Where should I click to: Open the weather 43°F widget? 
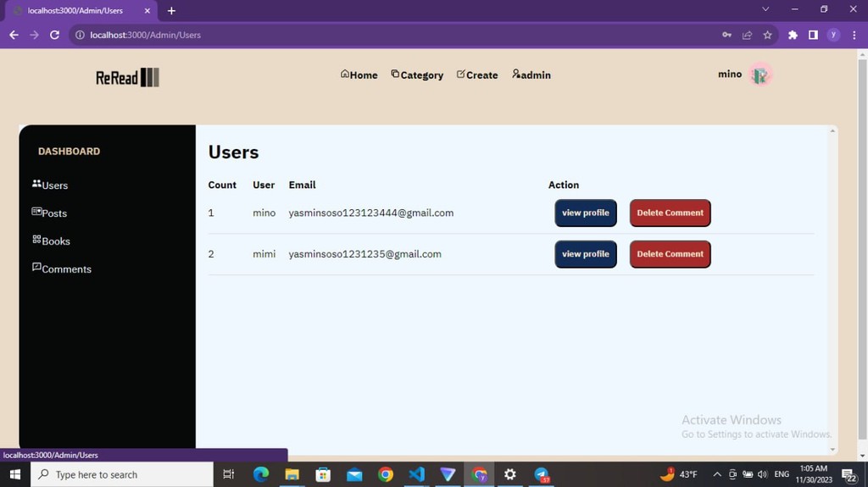[x=679, y=474]
